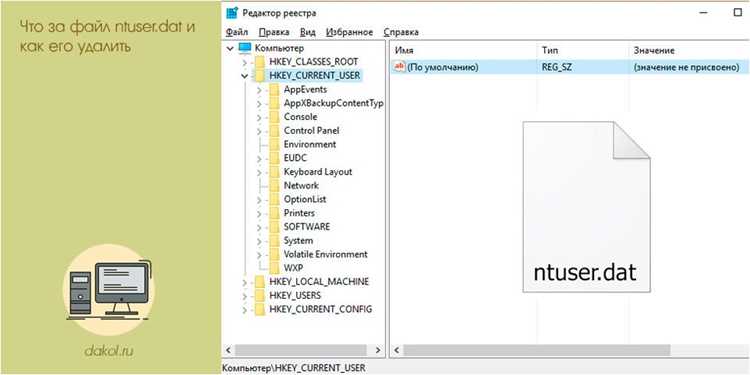Screen dimensions: 750x375
Task: Select the System key label
Action: coord(298,241)
